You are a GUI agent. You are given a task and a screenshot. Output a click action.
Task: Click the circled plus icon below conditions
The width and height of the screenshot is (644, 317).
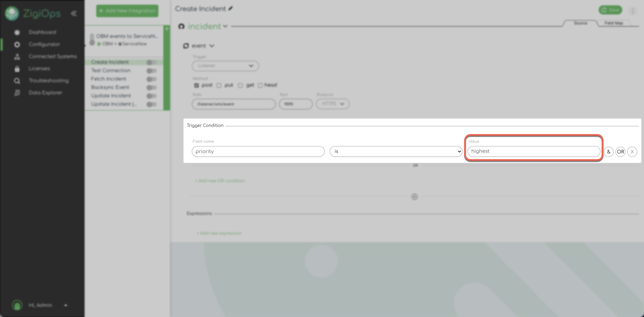pos(415,197)
